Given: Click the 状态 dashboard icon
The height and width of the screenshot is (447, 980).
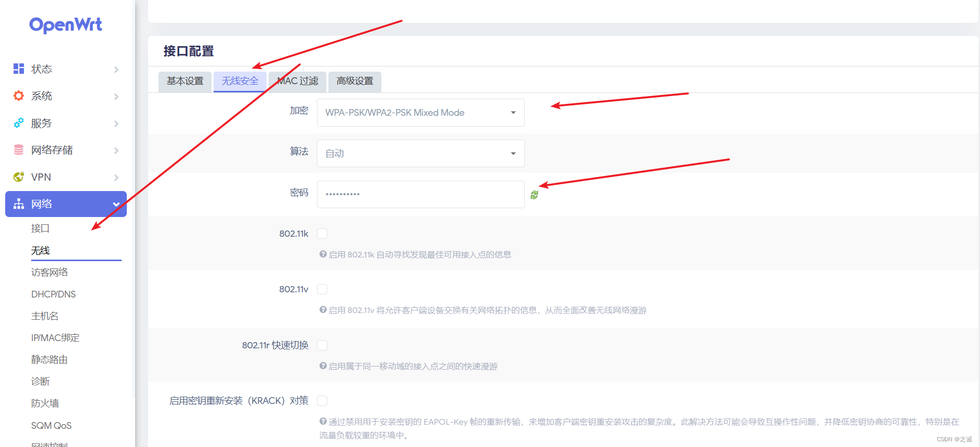Looking at the screenshot, I should 19,69.
